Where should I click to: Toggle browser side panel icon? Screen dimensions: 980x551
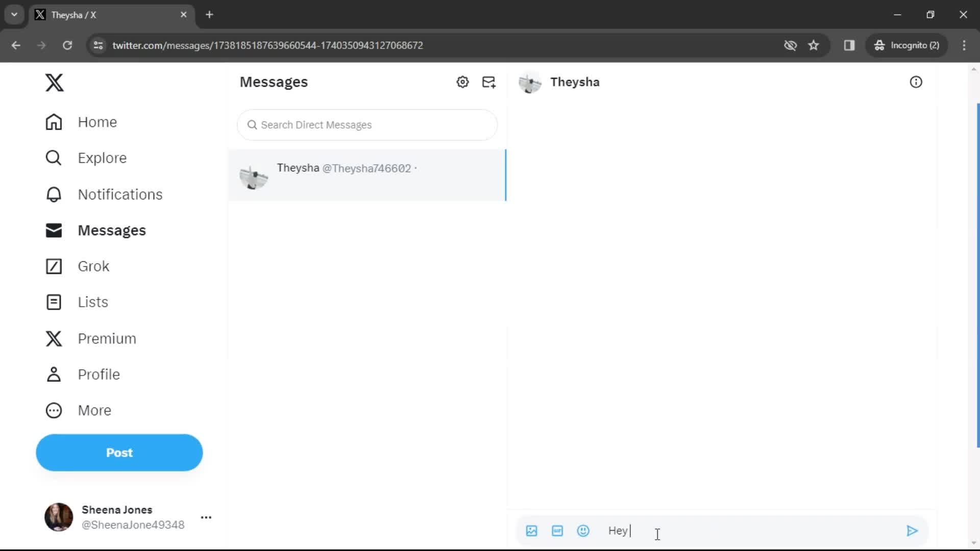pyautogui.click(x=849, y=45)
